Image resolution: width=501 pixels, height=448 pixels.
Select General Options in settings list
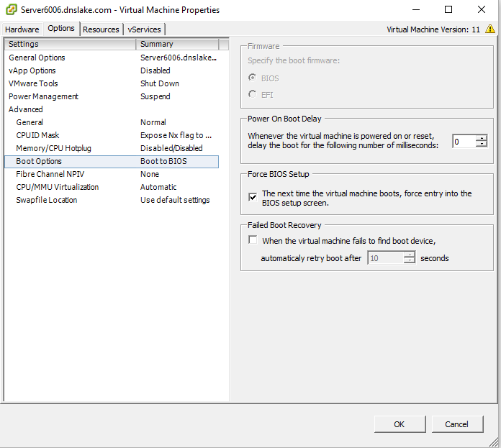pos(37,58)
